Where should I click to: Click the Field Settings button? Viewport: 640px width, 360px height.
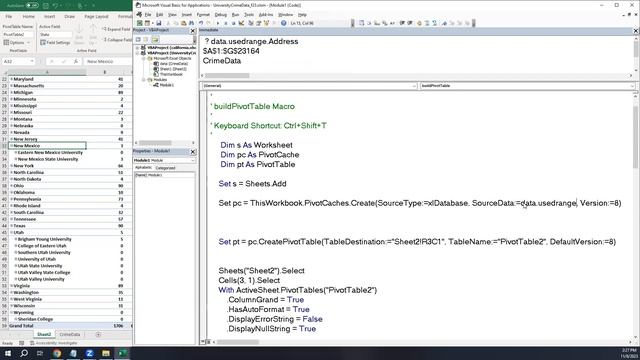(x=55, y=42)
